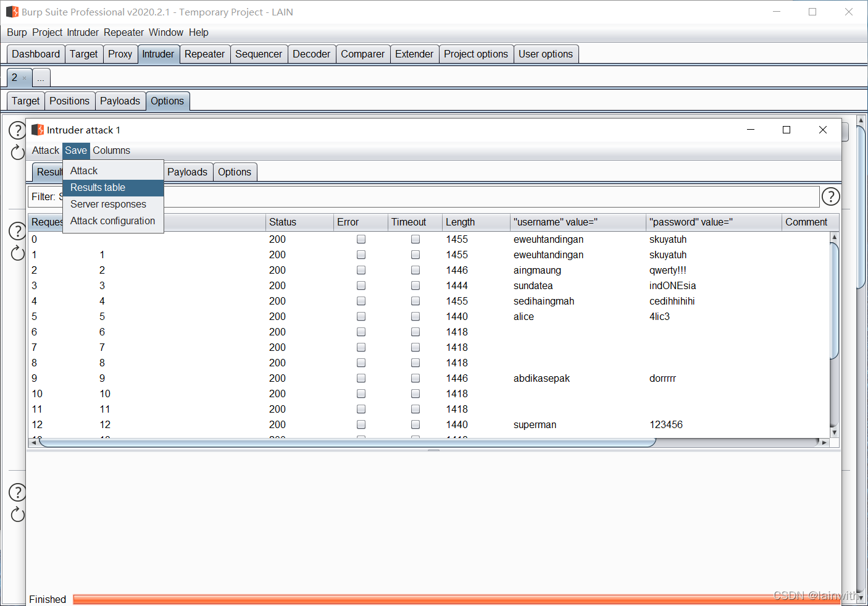This screenshot has height=606, width=868.
Task: Switch to the Sequencer tab
Action: click(259, 54)
